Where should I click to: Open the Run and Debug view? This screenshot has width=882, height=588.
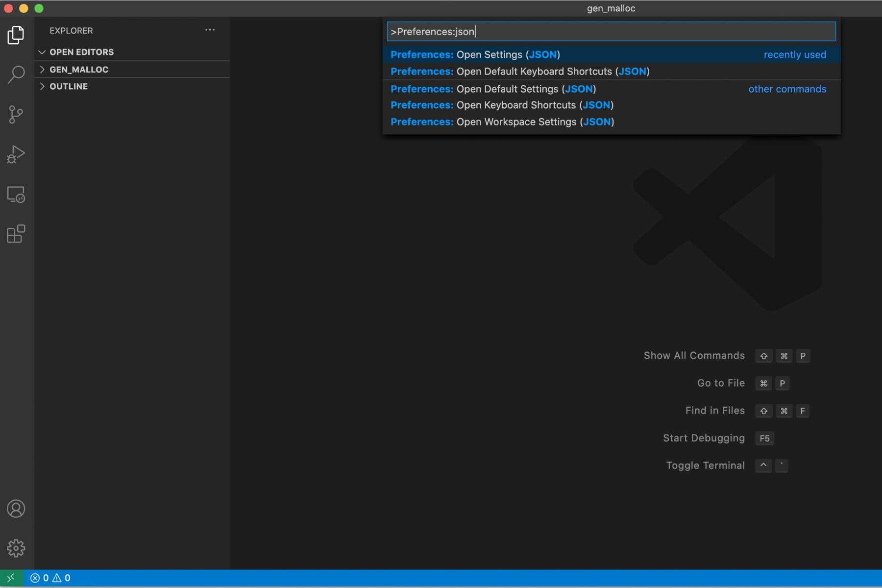tap(16, 154)
